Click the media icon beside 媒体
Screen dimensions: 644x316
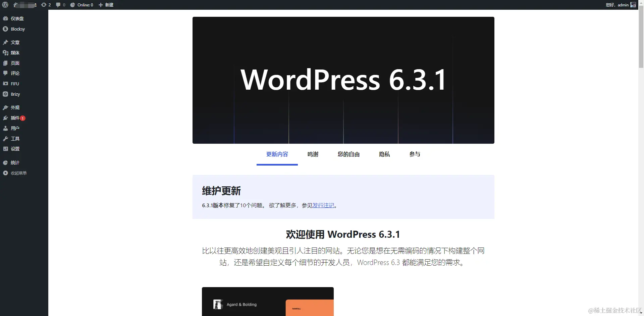(5, 53)
